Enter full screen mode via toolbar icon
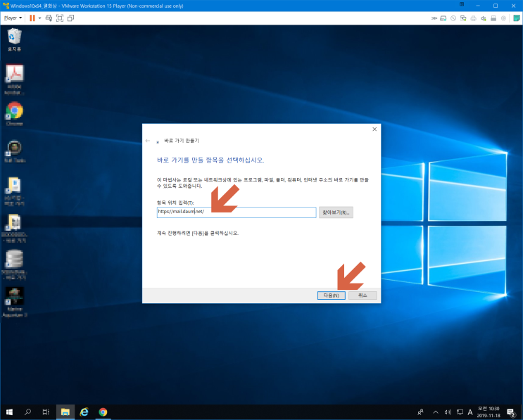 (60, 18)
